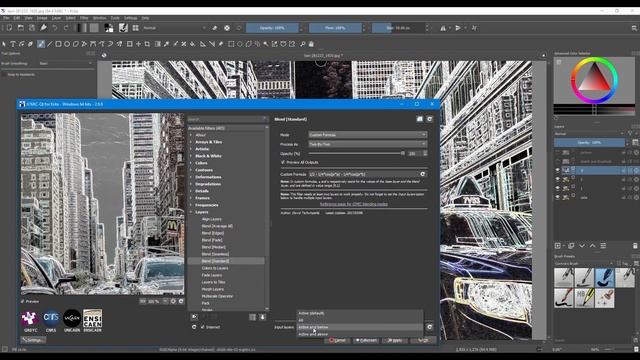Save the document with the toolbar floppy icon

(x=32, y=28)
